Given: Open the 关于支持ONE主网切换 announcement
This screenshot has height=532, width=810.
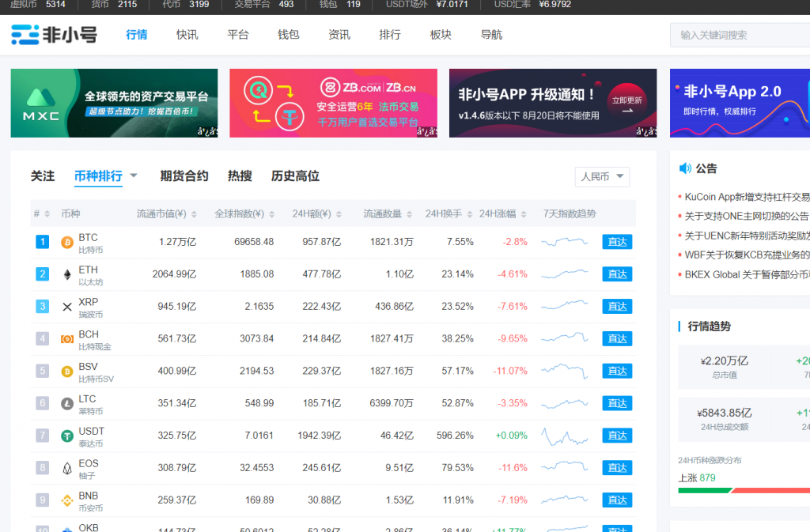Looking at the screenshot, I should point(747,217).
